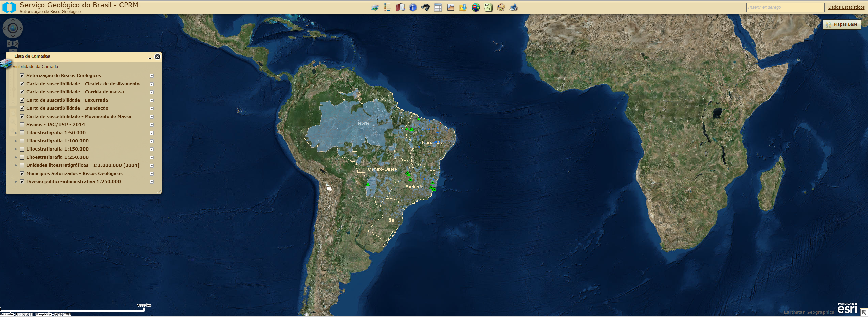Viewport: 868px width, 317px height.
Task: Click the blue information icon
Action: tap(413, 7)
